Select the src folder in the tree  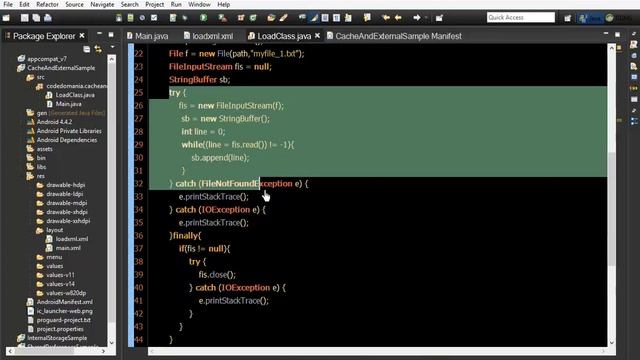coord(36,77)
